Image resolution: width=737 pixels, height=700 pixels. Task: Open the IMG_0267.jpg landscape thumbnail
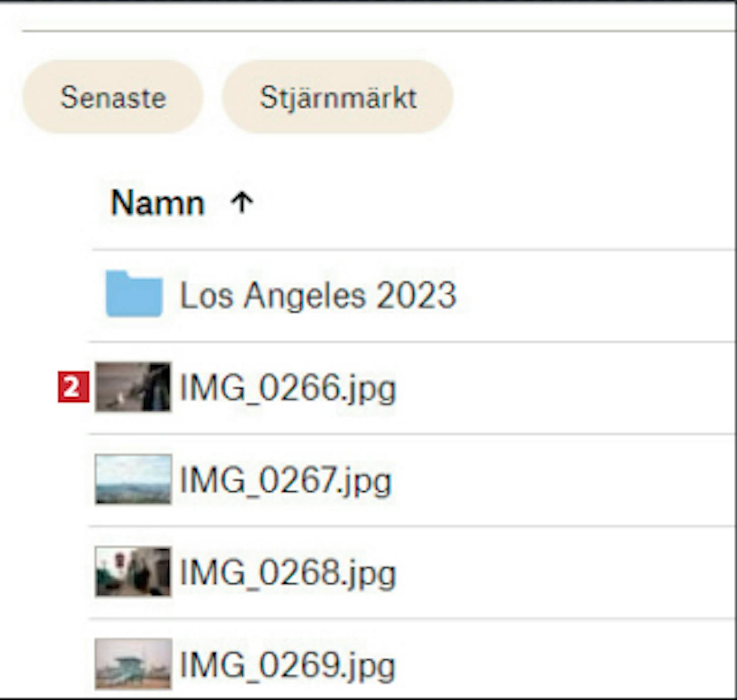[x=133, y=479]
